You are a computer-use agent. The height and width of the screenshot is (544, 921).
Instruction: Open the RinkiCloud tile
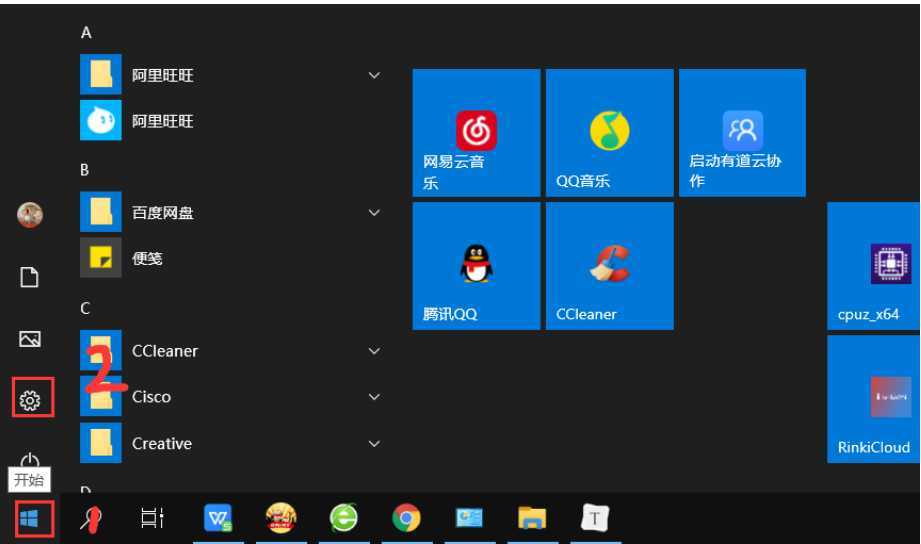(x=873, y=399)
